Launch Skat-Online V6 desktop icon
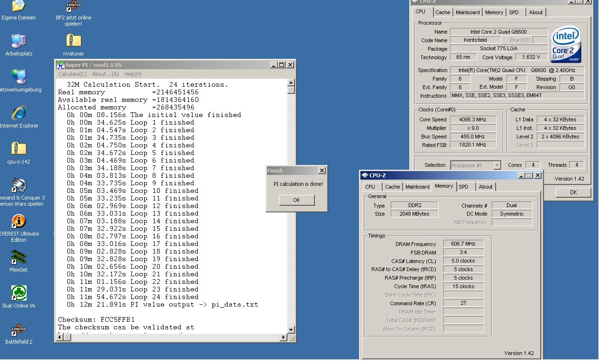The image size is (607, 364). point(18,293)
